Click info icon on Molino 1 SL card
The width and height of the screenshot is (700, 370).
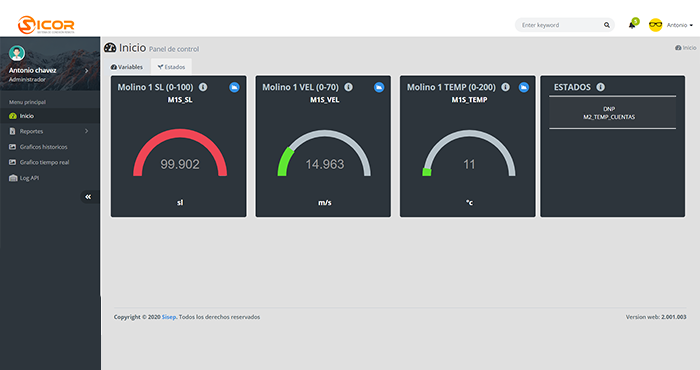203,87
